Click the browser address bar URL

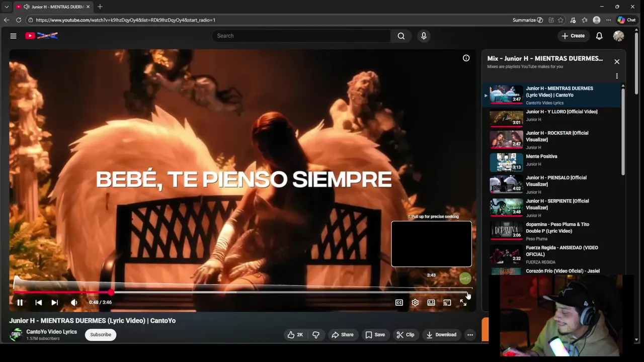(125, 20)
